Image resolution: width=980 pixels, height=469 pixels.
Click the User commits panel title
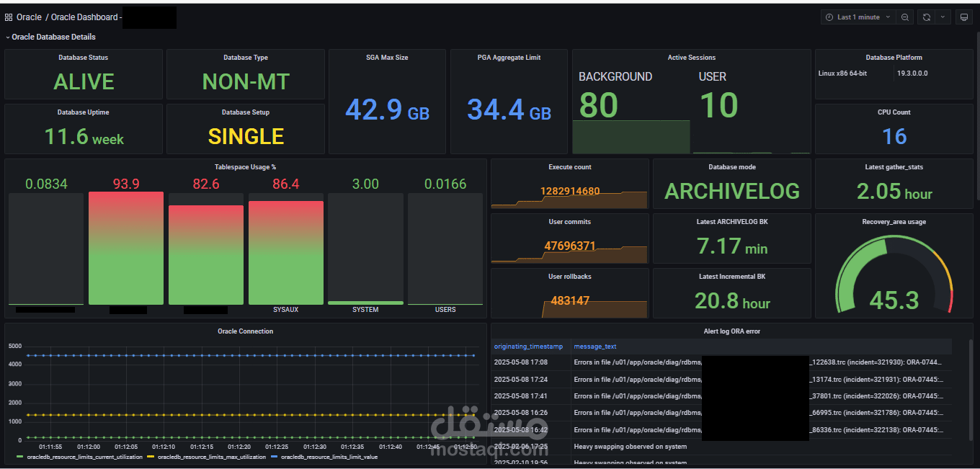[570, 222]
